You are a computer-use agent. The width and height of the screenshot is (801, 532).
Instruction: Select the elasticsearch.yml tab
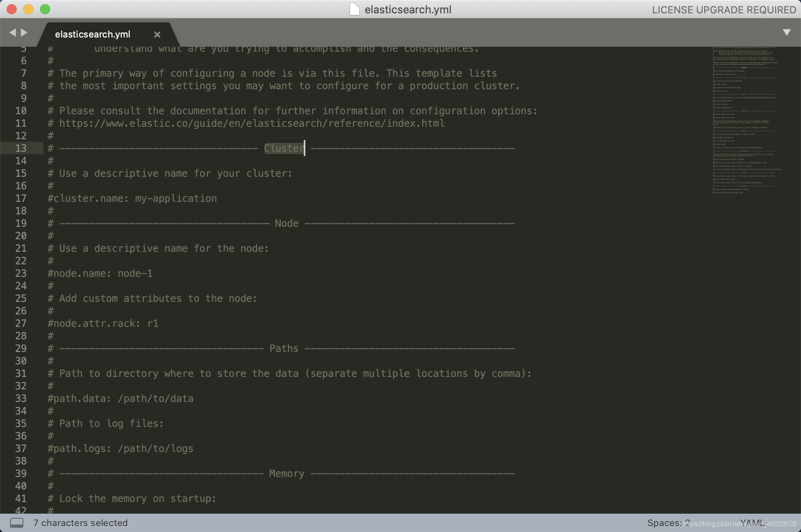pos(93,35)
